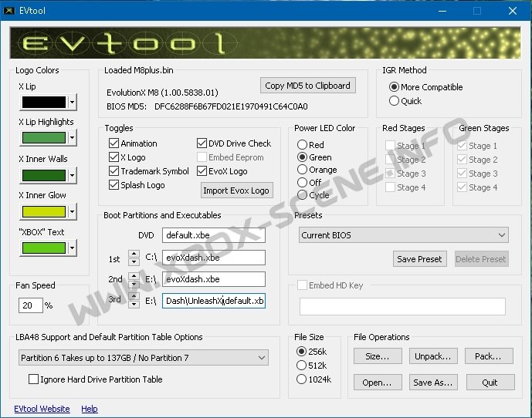This screenshot has width=532, height=418.
Task: Click the 2nd E:\ evoXdash.xbe field
Action: [214, 279]
